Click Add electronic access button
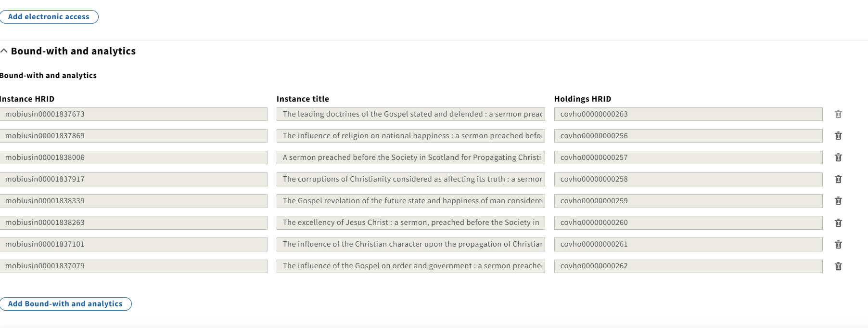 tap(49, 17)
